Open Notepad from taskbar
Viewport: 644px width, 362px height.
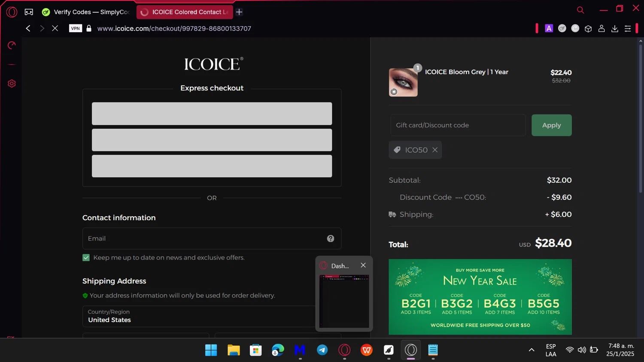coord(433,350)
